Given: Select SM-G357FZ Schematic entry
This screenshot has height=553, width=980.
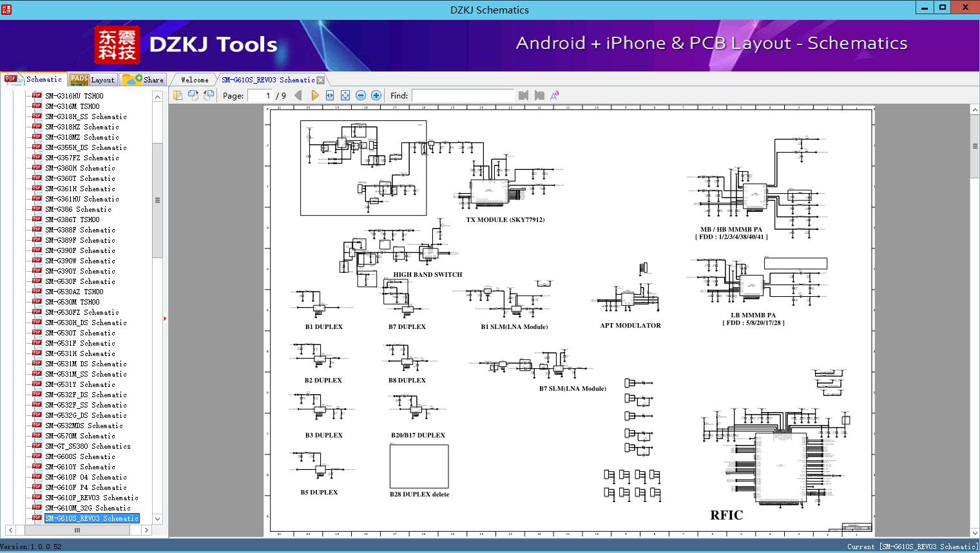Looking at the screenshot, I should click(82, 158).
